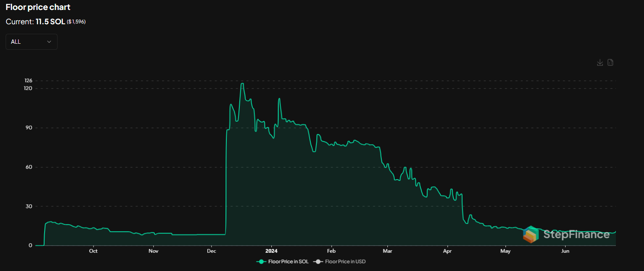644x271 pixels.
Task: Click the green SOL legend marker
Action: (261, 261)
